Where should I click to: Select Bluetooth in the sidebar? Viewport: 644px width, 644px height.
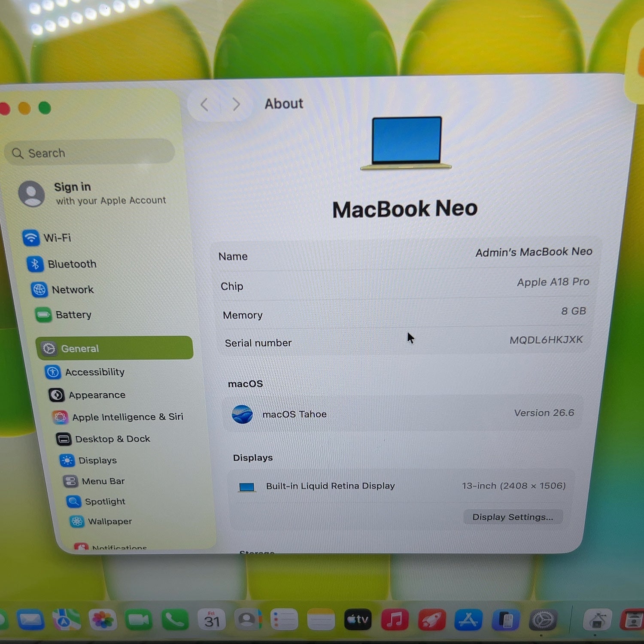(62, 264)
